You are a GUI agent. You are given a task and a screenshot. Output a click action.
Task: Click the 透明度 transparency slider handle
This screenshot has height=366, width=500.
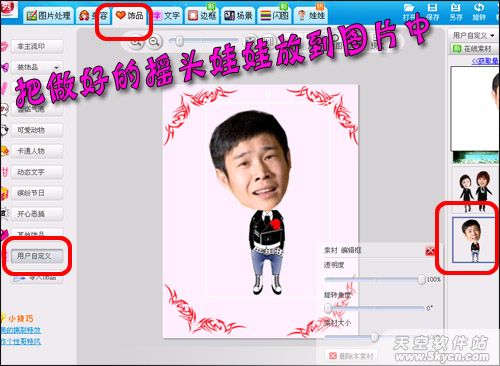422,279
